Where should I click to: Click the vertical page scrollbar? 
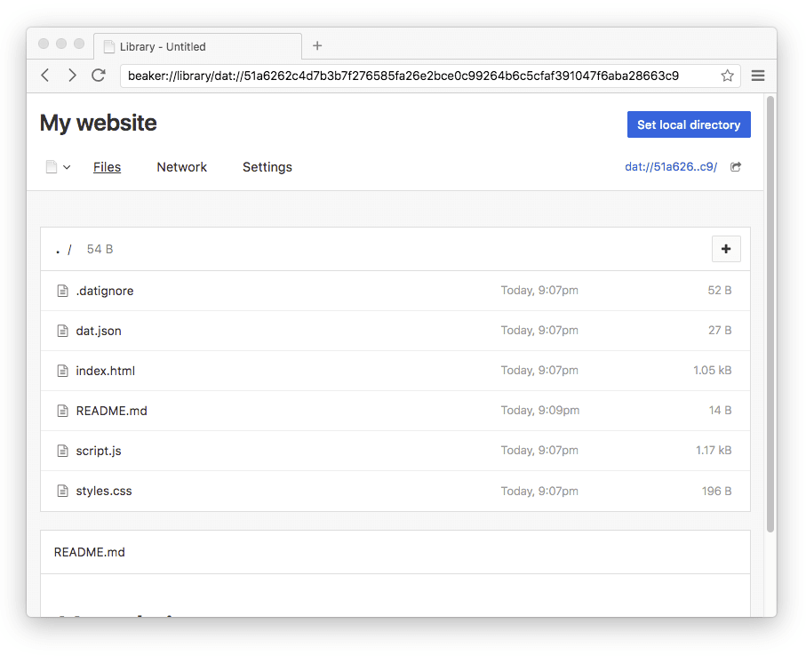pyautogui.click(x=770, y=314)
